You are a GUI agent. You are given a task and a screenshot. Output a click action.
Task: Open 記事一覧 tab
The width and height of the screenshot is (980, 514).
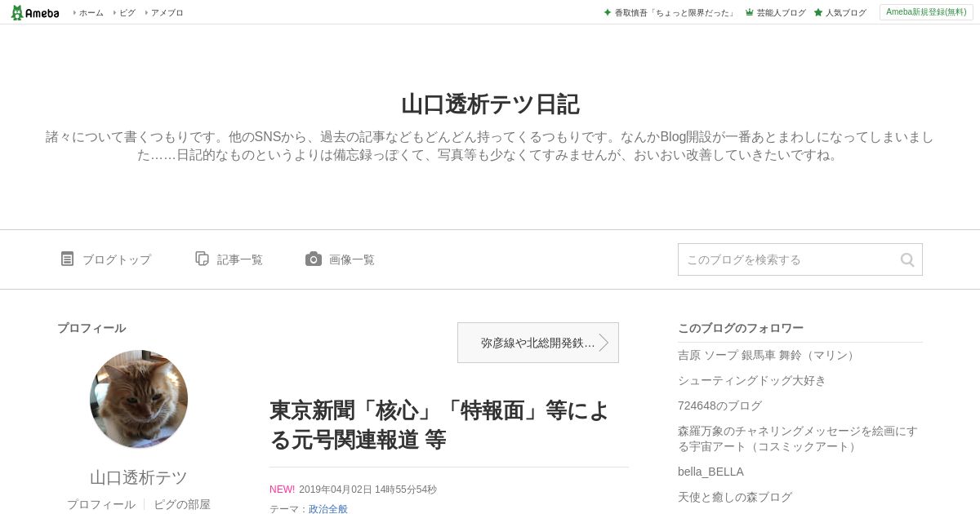(x=240, y=259)
